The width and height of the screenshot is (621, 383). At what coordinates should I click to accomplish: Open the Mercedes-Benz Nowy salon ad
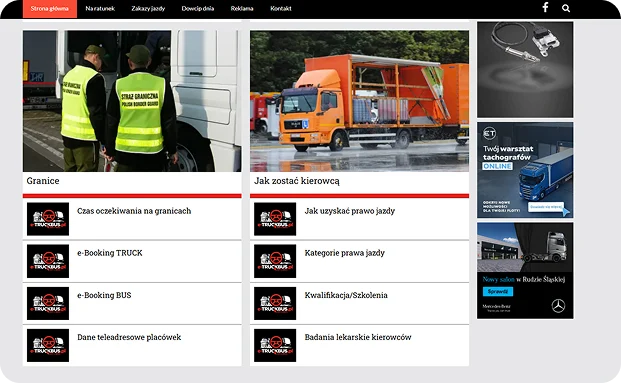coord(525,271)
